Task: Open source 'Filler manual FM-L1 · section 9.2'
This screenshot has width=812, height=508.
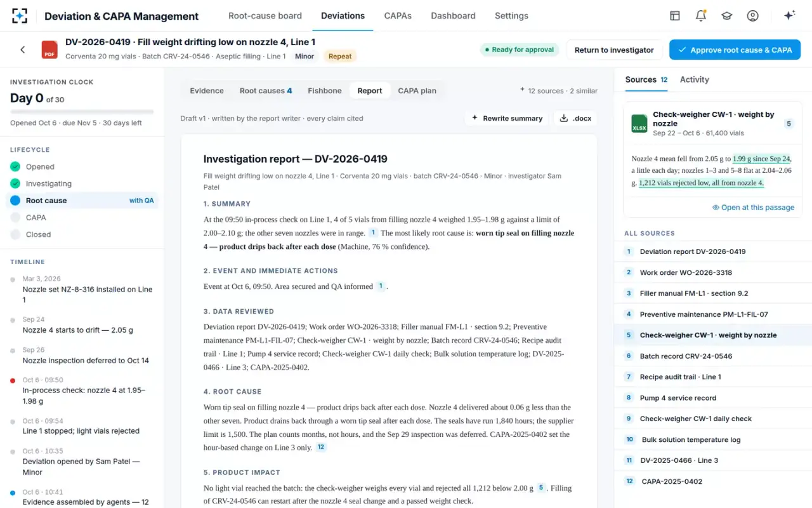Action: 713,293
